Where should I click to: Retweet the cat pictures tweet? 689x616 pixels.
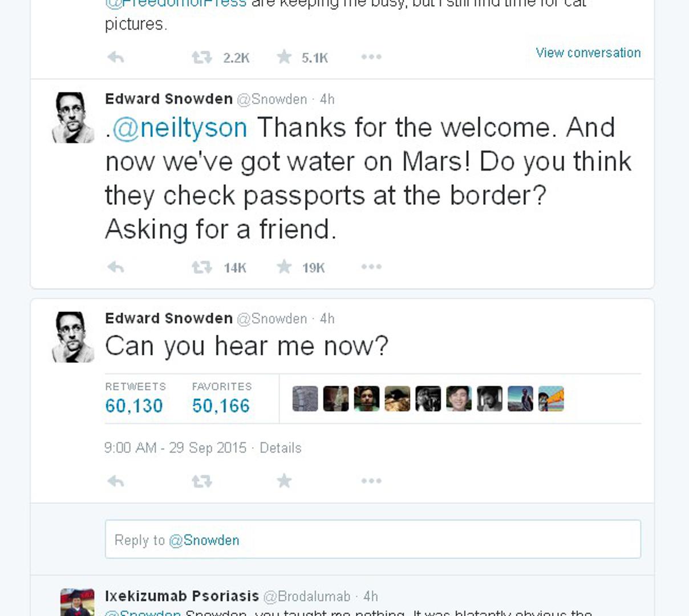point(201,57)
